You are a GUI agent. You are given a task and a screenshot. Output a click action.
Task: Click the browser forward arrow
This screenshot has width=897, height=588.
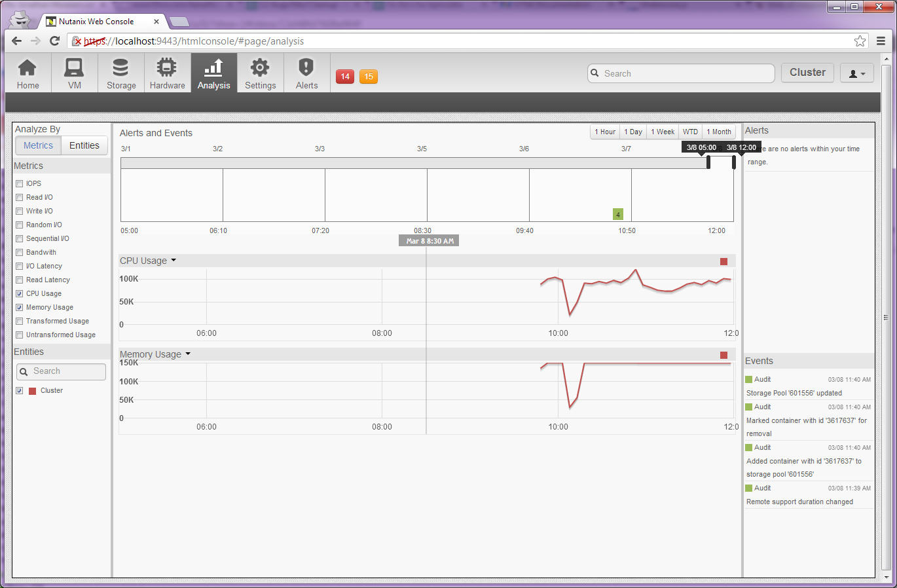point(36,41)
